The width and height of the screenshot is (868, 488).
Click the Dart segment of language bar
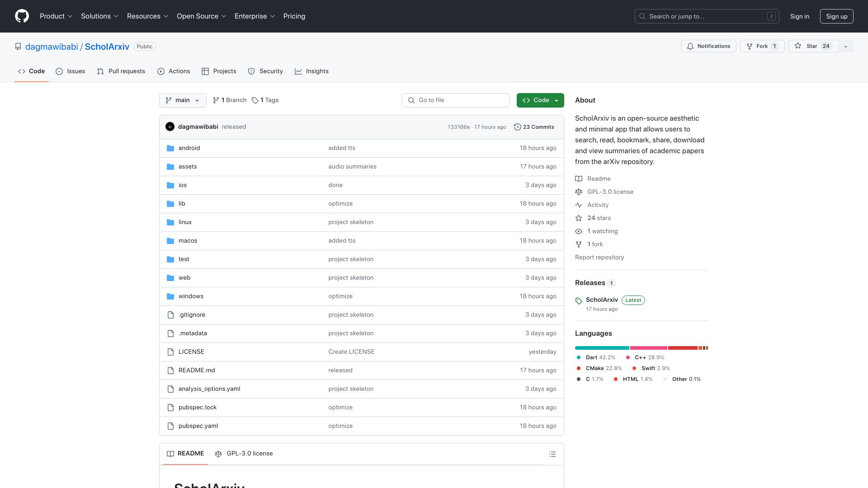(602, 348)
